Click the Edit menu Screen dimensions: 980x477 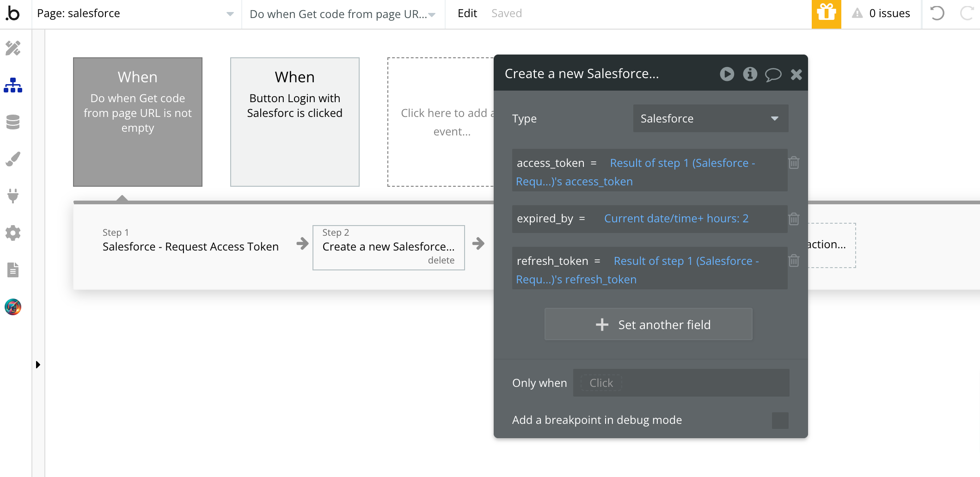467,13
